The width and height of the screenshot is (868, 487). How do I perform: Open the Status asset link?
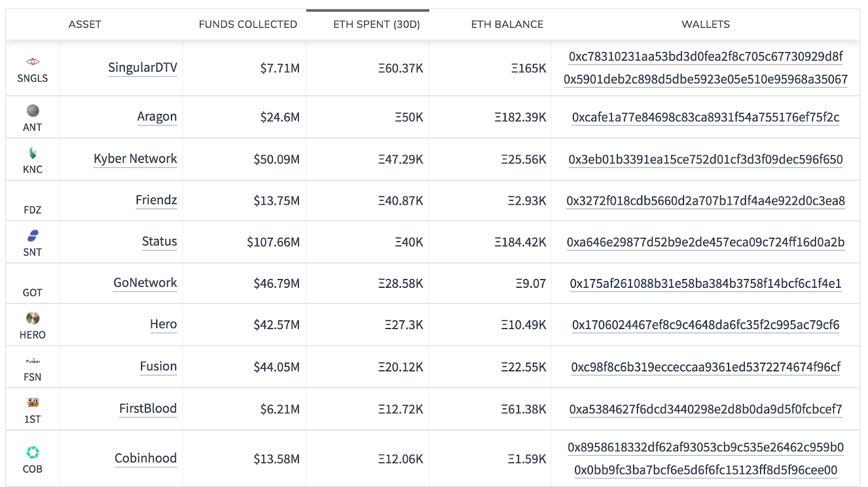point(159,241)
